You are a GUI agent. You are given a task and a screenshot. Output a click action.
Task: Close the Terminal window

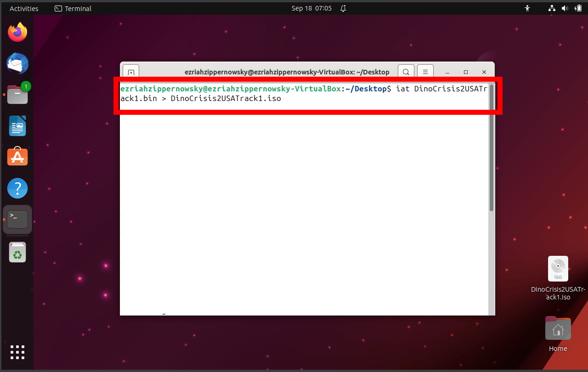[x=484, y=72]
